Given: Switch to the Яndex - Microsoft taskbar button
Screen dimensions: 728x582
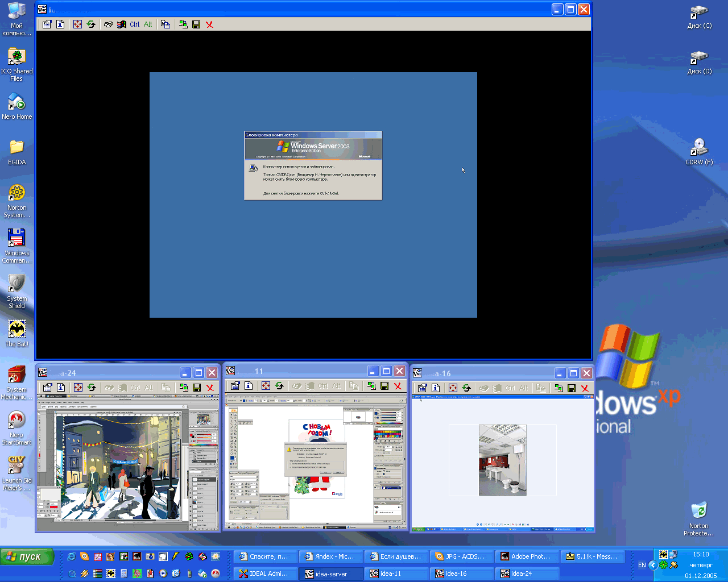Looking at the screenshot, I should 331,556.
